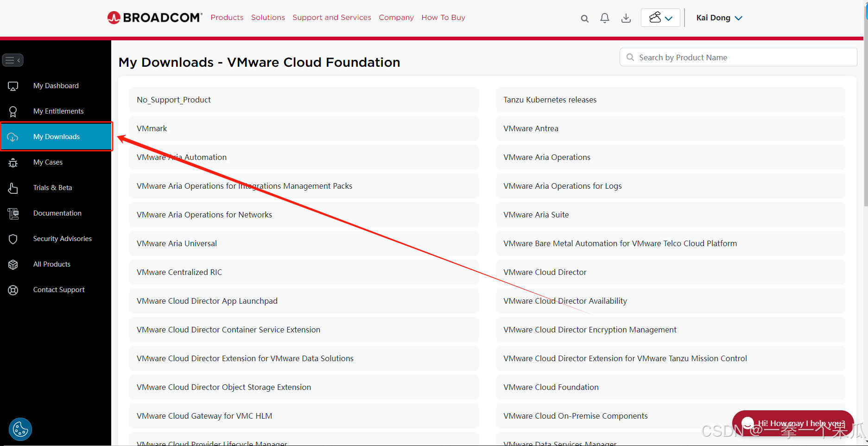Image resolution: width=868 pixels, height=446 pixels.
Task: Open cookie settings icon
Action: coord(20,429)
